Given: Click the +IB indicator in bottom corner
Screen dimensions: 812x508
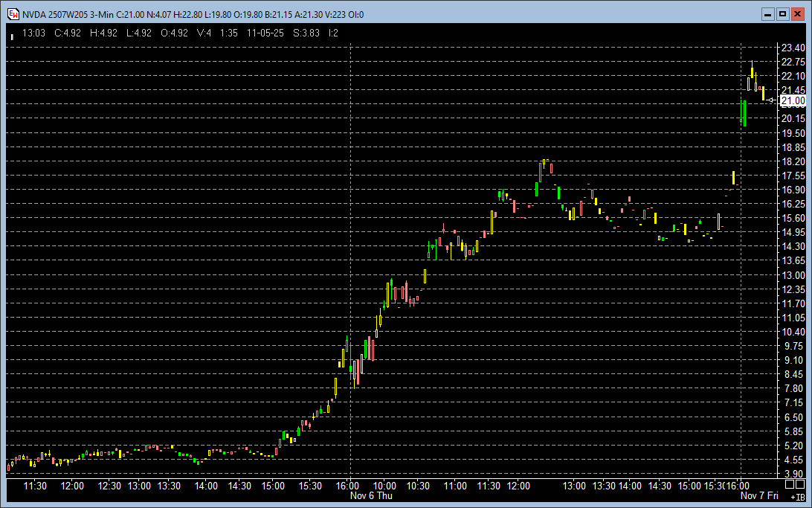Looking at the screenshot, I should (796, 496).
